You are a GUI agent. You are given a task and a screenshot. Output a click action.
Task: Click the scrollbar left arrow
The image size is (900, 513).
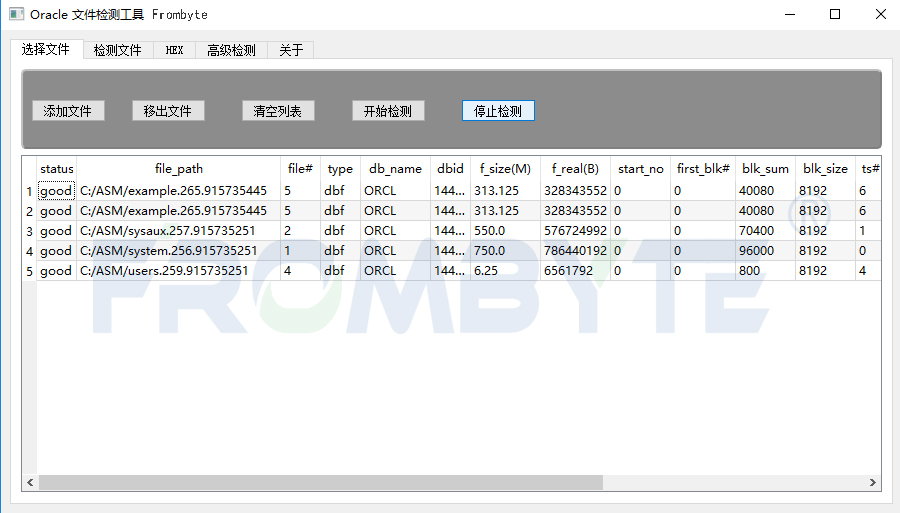pyautogui.click(x=30, y=483)
